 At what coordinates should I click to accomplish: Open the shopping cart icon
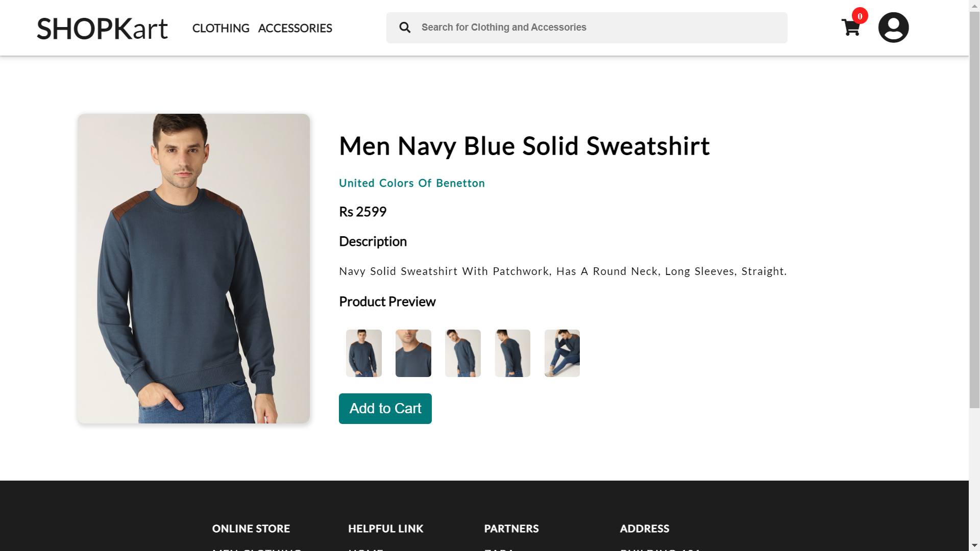tap(850, 28)
